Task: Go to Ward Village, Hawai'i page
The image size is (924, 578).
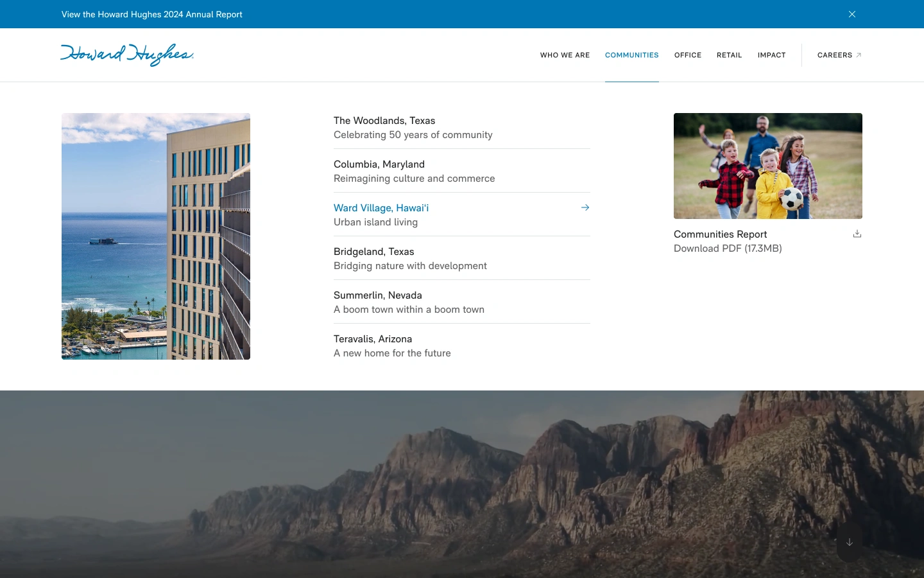Action: click(x=381, y=208)
